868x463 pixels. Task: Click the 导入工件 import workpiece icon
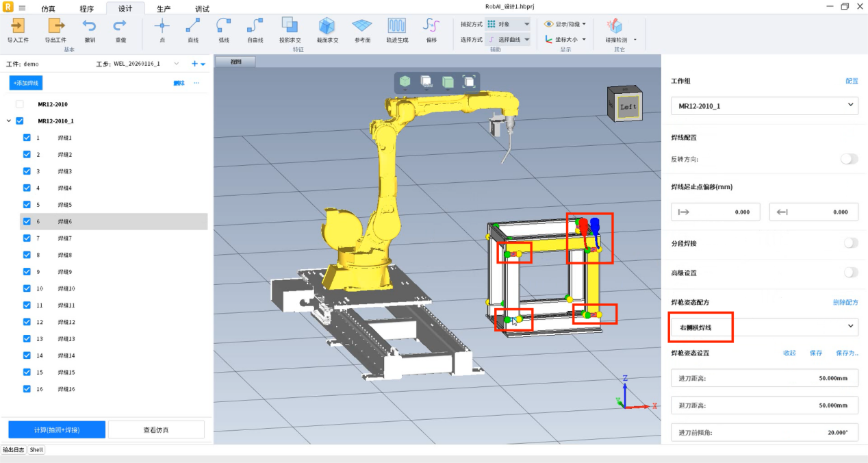click(x=18, y=27)
